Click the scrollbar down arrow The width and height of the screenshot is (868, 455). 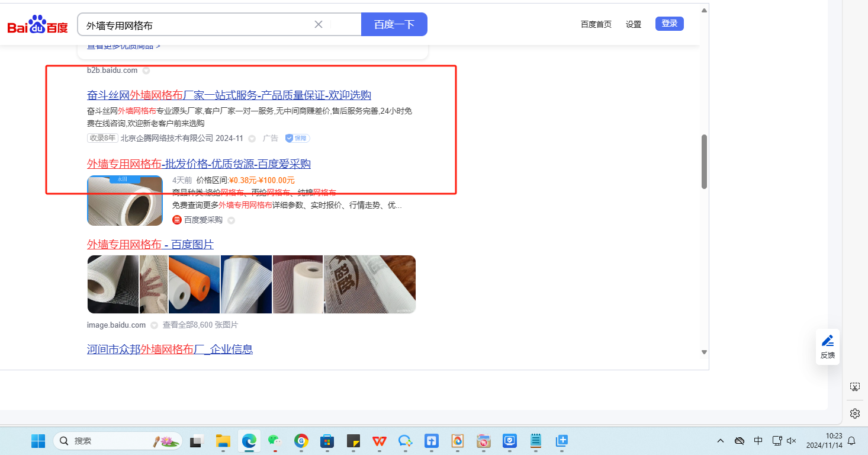click(x=704, y=352)
